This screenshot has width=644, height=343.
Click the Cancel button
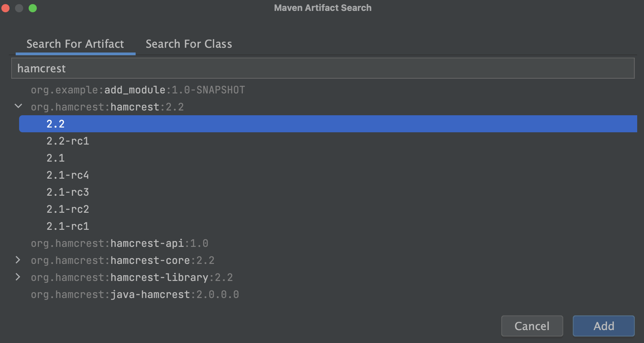click(532, 326)
